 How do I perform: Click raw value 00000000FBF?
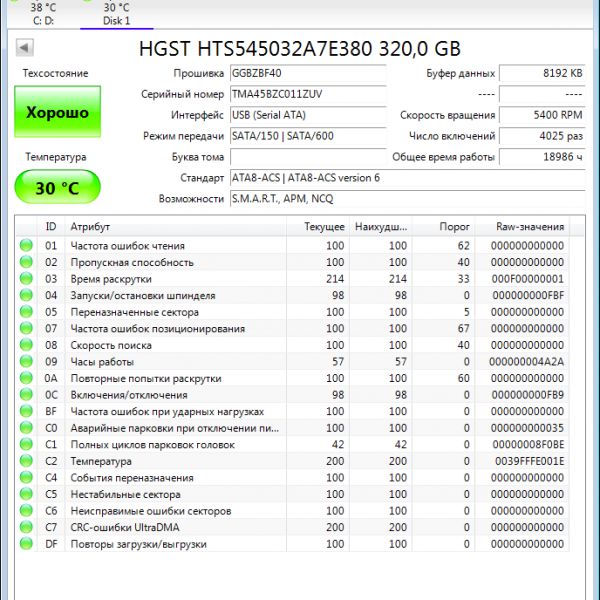pyautogui.click(x=528, y=295)
